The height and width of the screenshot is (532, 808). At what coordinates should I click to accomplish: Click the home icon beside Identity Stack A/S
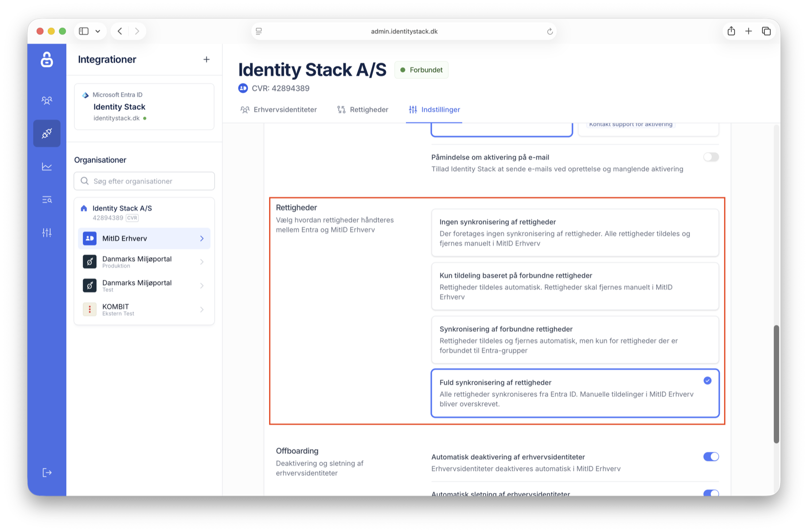[84, 208]
